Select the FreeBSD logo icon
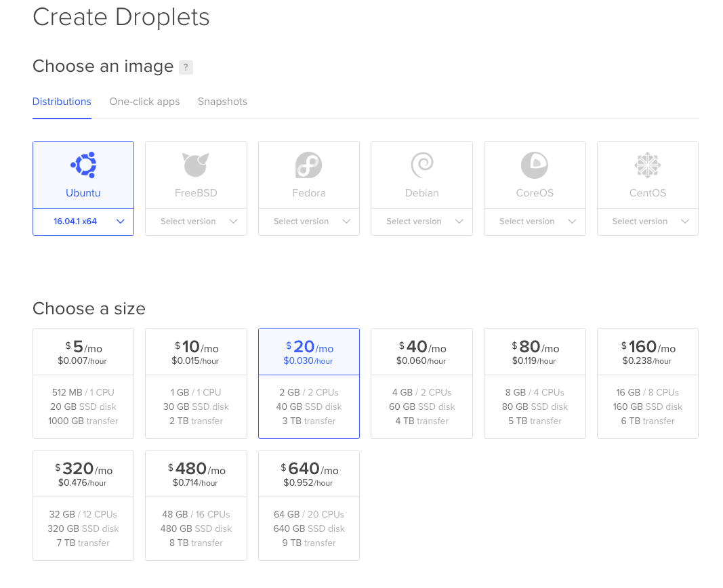 tap(196, 165)
